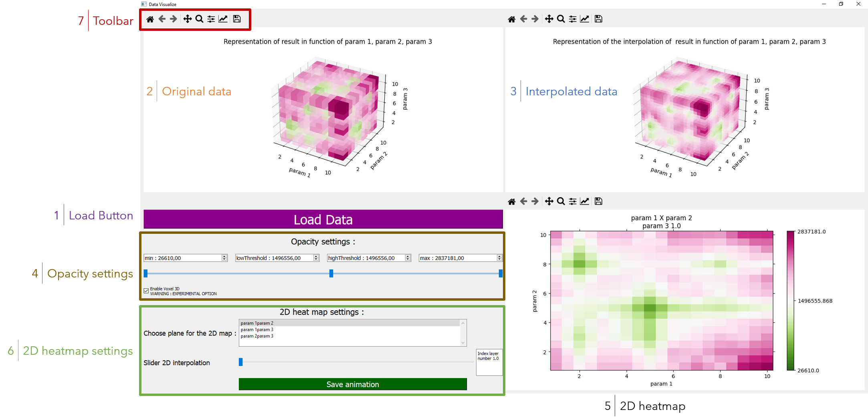Click plane list scrollbar down arrow

(x=463, y=343)
